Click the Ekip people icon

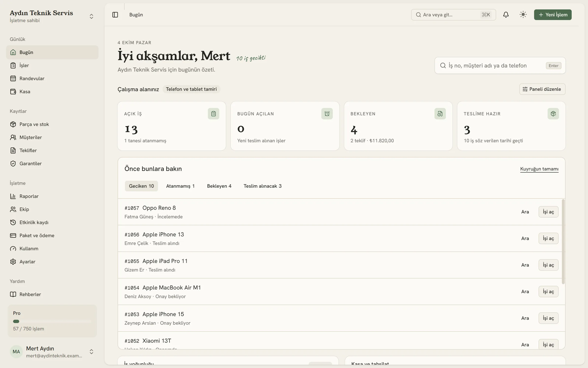pyautogui.click(x=13, y=209)
